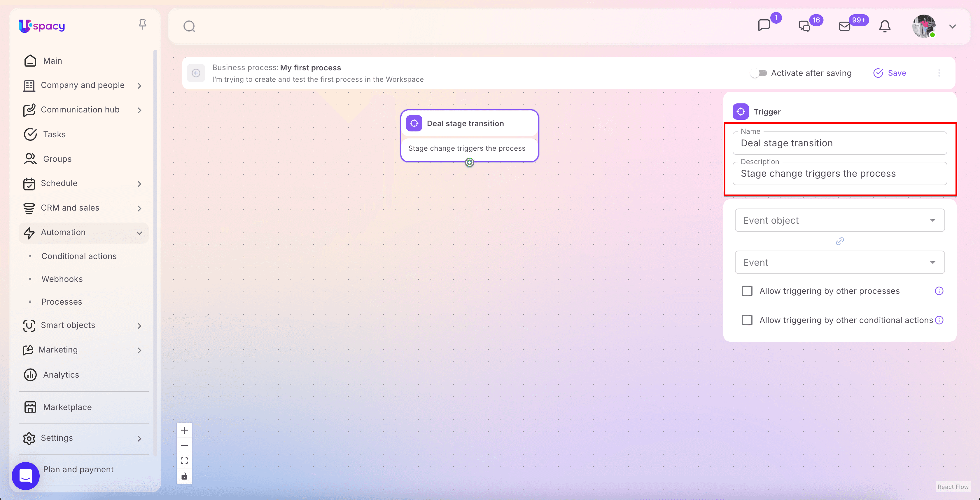
Task: Click the plus connector under trigger node
Action: point(470,163)
